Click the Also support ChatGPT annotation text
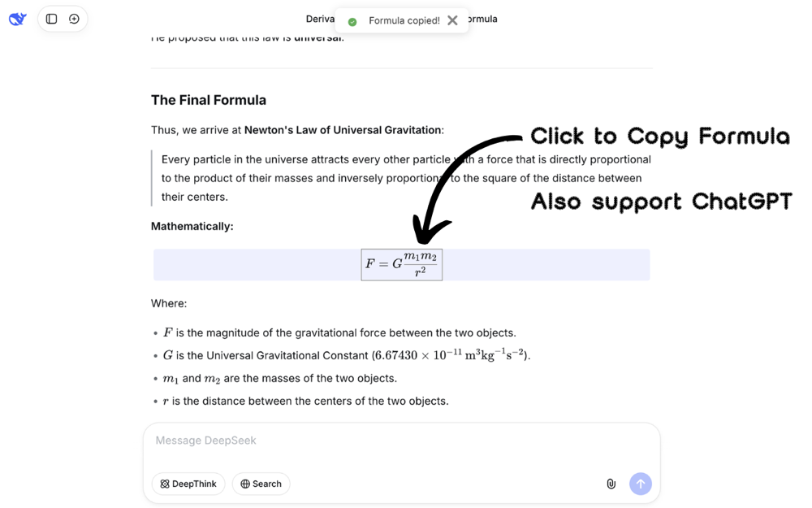The image size is (812, 508). tap(661, 202)
